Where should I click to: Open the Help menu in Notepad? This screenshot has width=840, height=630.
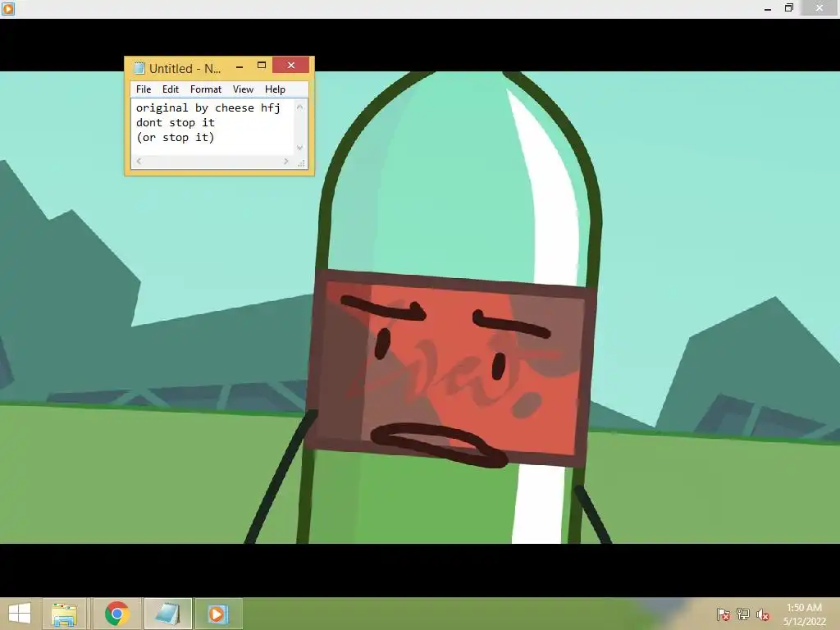point(275,89)
